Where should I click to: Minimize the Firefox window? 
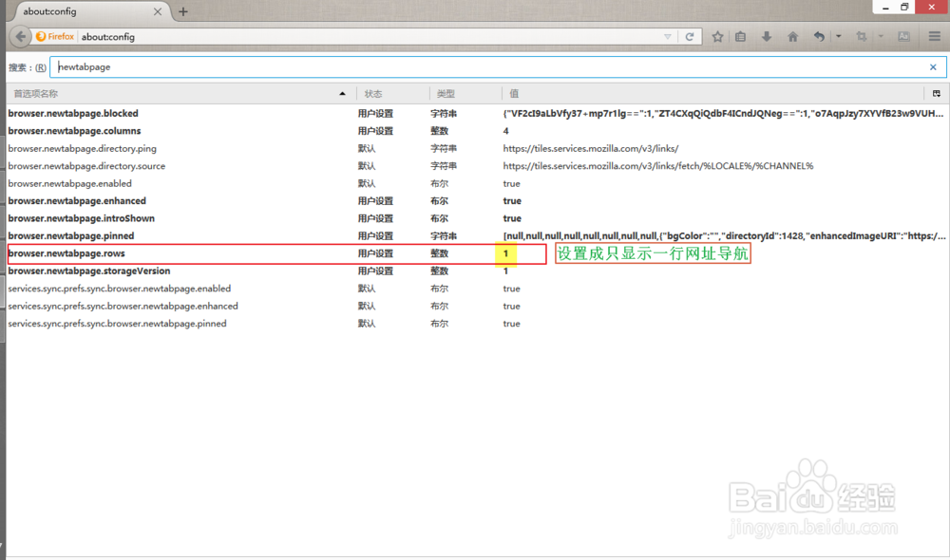coord(885,8)
